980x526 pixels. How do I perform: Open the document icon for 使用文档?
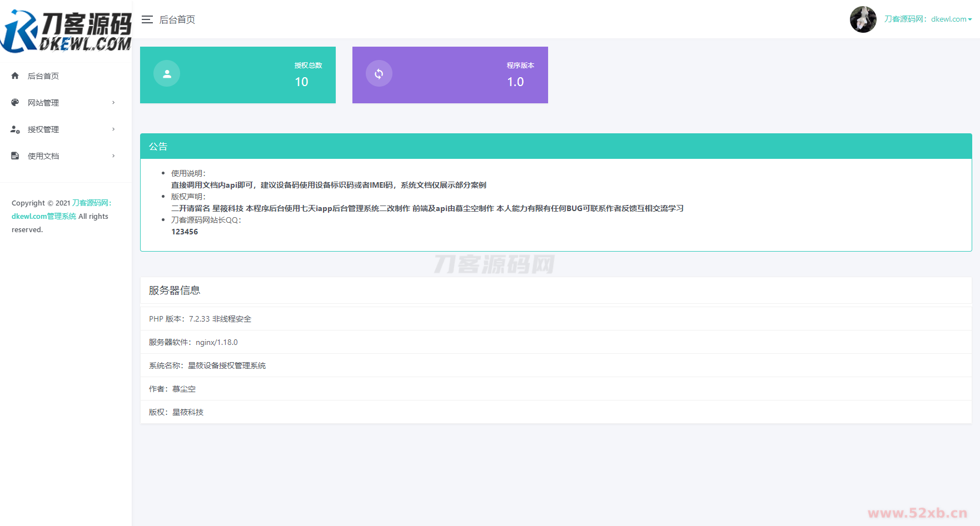[14, 156]
